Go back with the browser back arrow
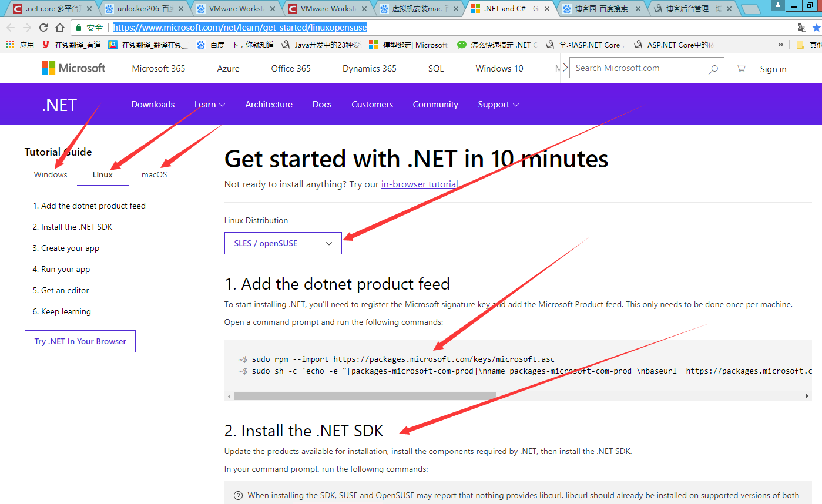 pyautogui.click(x=11, y=28)
